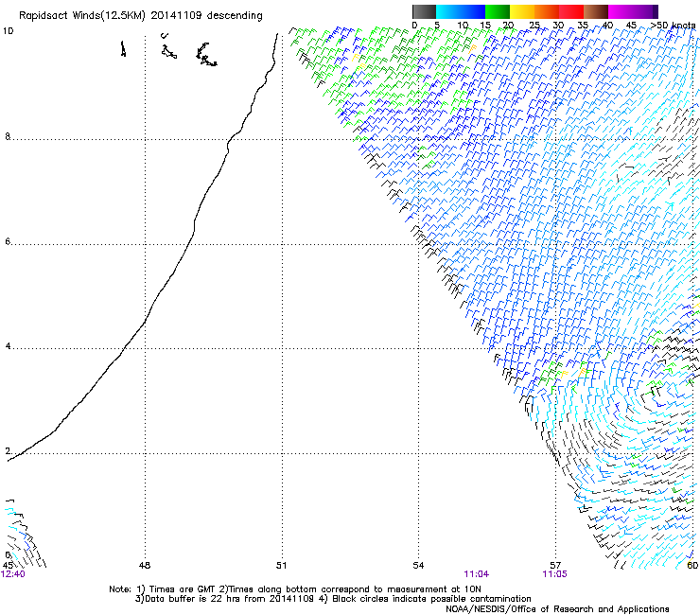The height and width of the screenshot is (615, 700).
Task: Click the 'NOAA/NESDIS/Office of Research and Applications' credit
Action: pyautogui.click(x=557, y=609)
